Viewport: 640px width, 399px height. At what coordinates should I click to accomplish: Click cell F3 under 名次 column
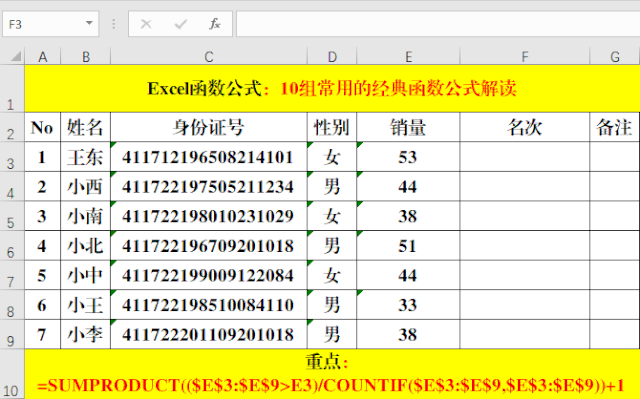pyautogui.click(x=524, y=157)
